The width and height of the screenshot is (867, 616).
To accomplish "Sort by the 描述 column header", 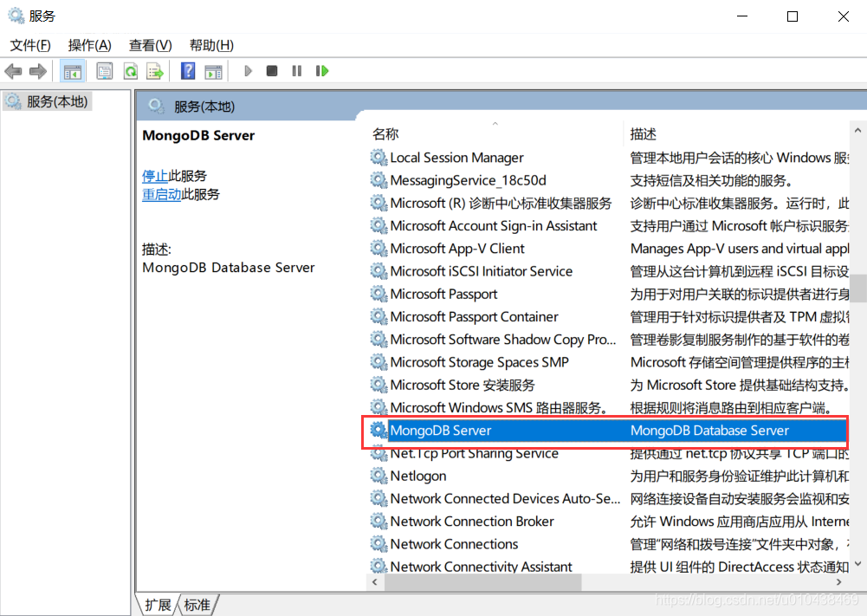I will pyautogui.click(x=736, y=133).
